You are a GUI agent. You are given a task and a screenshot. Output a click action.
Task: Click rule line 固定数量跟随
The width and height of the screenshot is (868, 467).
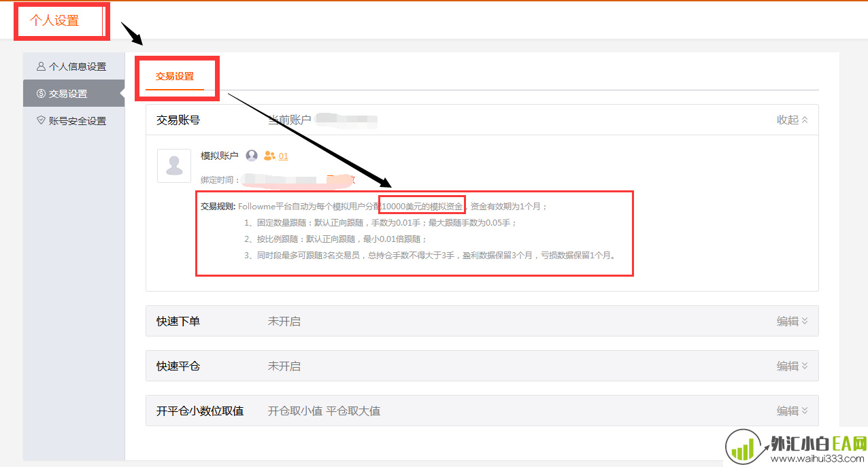point(380,222)
